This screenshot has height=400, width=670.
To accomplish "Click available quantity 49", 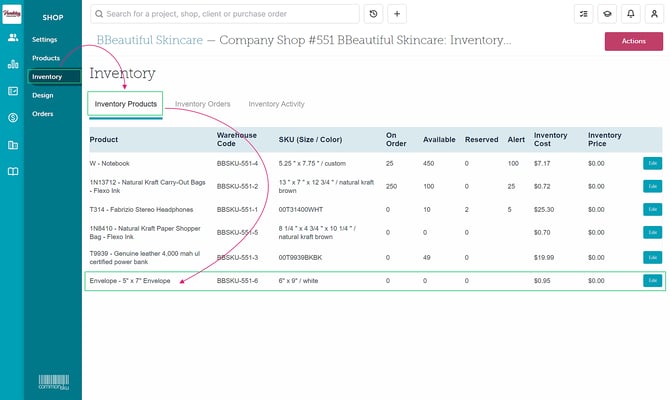I will click(x=426, y=257).
